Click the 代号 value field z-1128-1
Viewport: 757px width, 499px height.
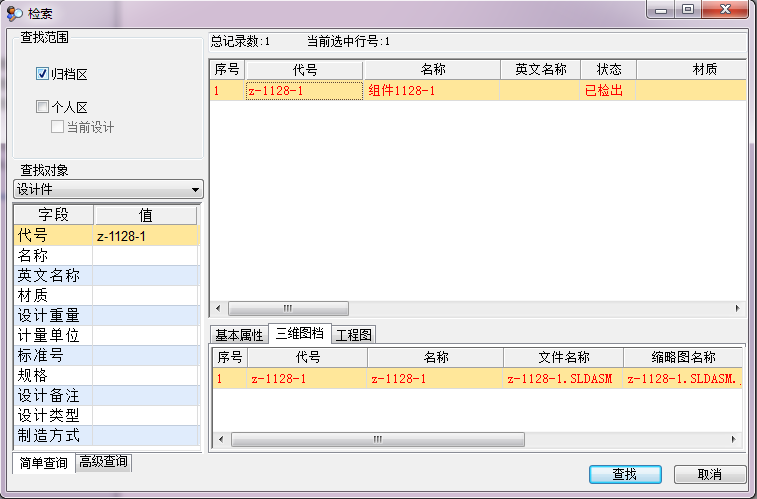[x=145, y=236]
